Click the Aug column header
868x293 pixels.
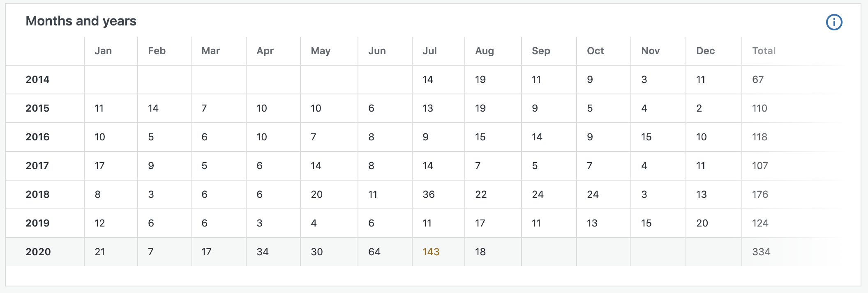485,51
